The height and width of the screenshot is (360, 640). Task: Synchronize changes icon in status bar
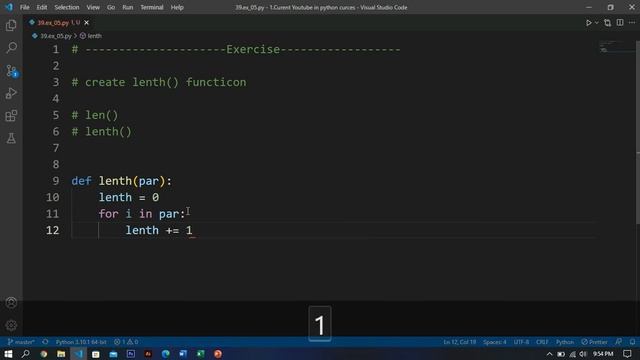(45, 342)
